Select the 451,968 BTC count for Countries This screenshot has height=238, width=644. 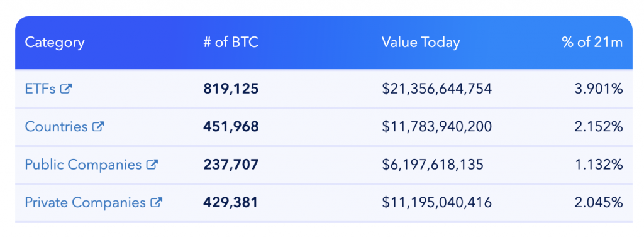click(x=231, y=126)
